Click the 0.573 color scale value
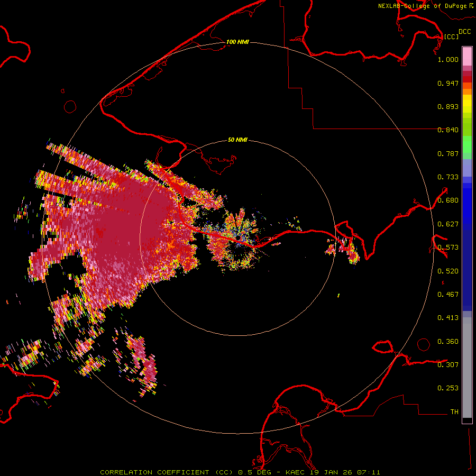The image size is (476, 476). 448,248
